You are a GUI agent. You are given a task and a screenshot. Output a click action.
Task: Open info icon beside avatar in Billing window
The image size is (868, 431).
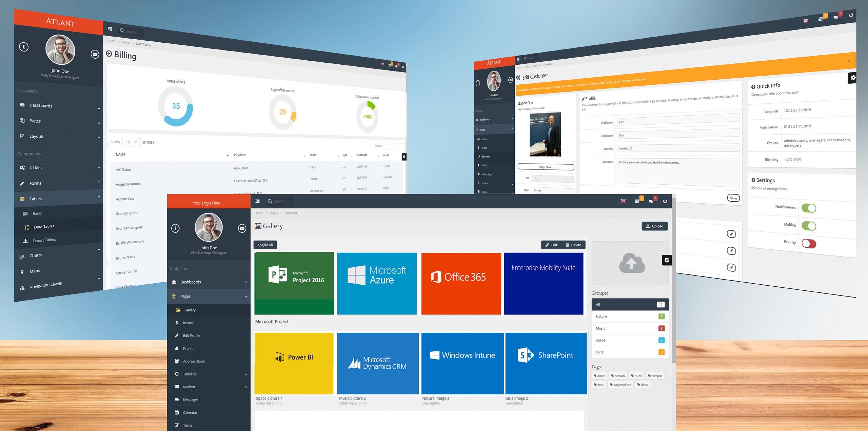pyautogui.click(x=24, y=47)
